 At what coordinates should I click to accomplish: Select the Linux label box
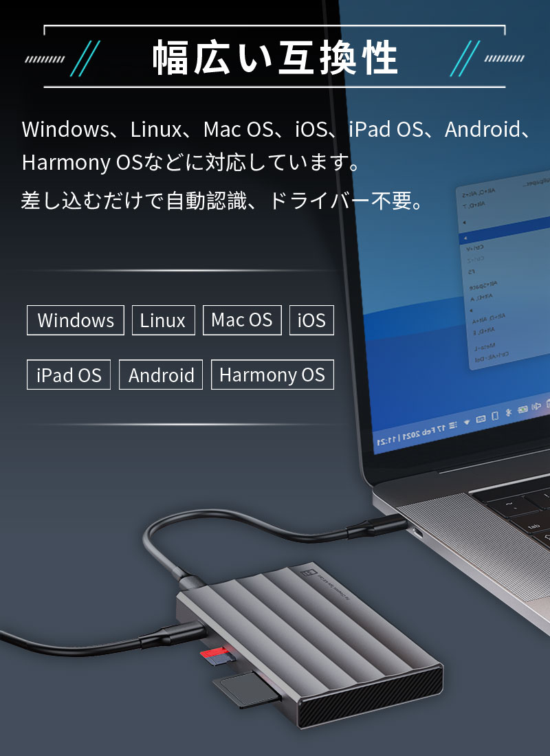[163, 320]
